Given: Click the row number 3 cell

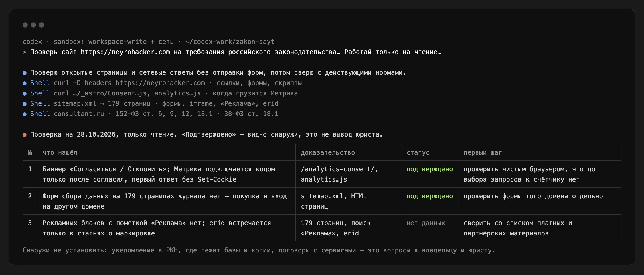Looking at the screenshot, I should [30, 228].
